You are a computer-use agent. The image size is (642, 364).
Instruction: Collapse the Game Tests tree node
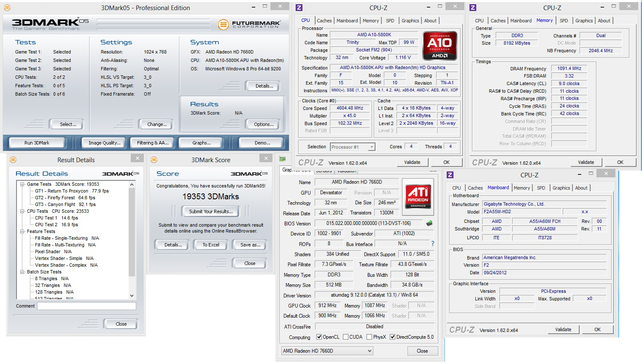tap(22, 184)
